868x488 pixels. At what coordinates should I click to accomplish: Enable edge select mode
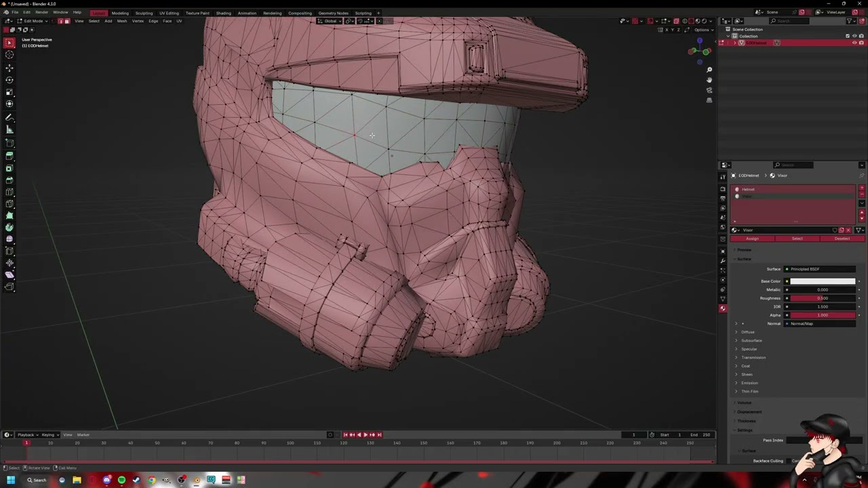[x=60, y=21]
